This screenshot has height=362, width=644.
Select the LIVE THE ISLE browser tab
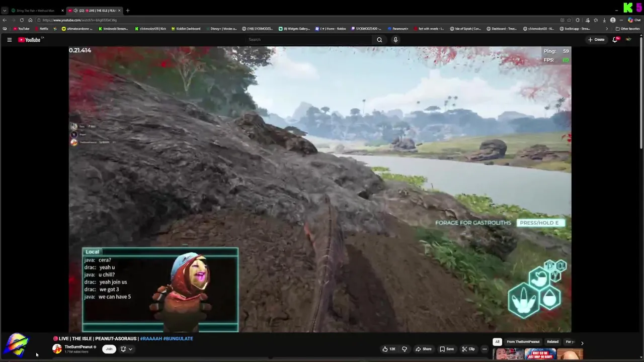(95, 11)
